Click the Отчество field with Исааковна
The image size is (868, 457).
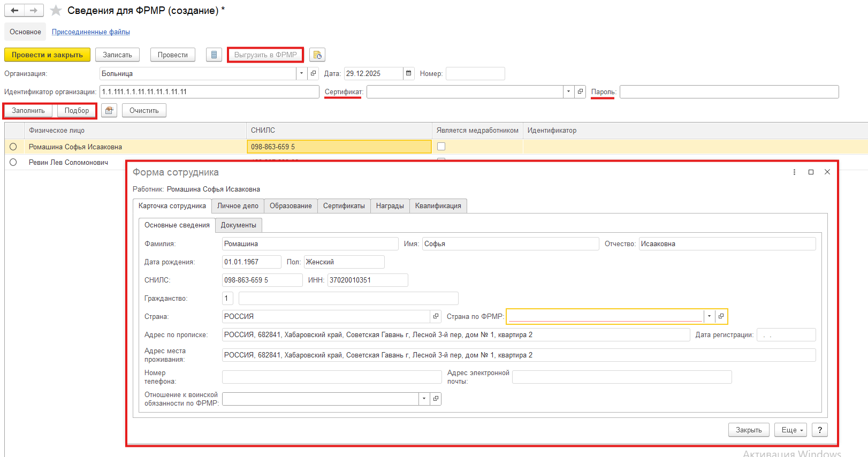pos(727,243)
